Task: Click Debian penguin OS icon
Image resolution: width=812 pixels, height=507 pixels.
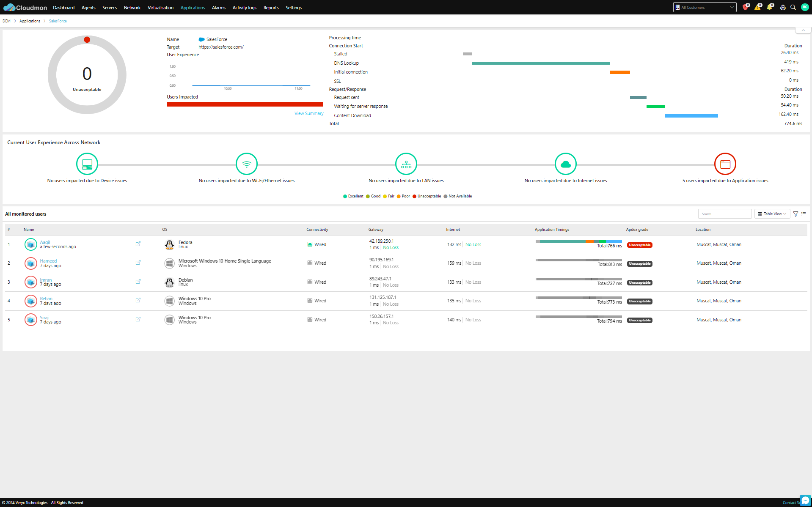Action: [169, 282]
